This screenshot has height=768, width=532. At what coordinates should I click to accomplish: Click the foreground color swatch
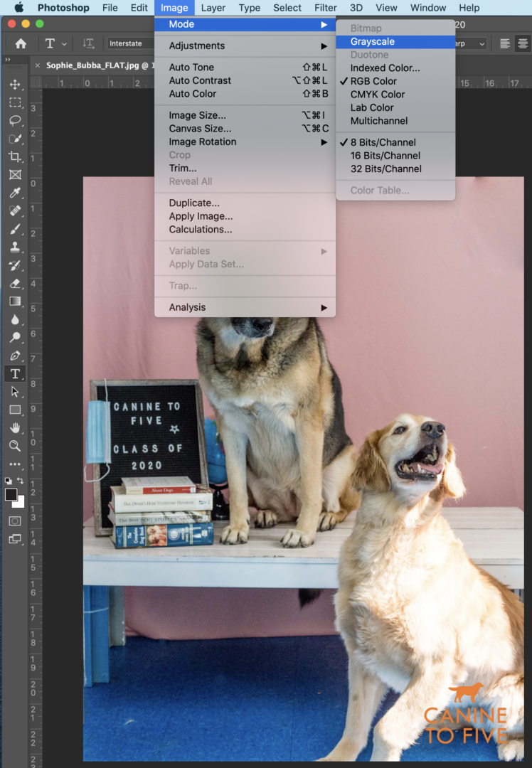[11, 495]
